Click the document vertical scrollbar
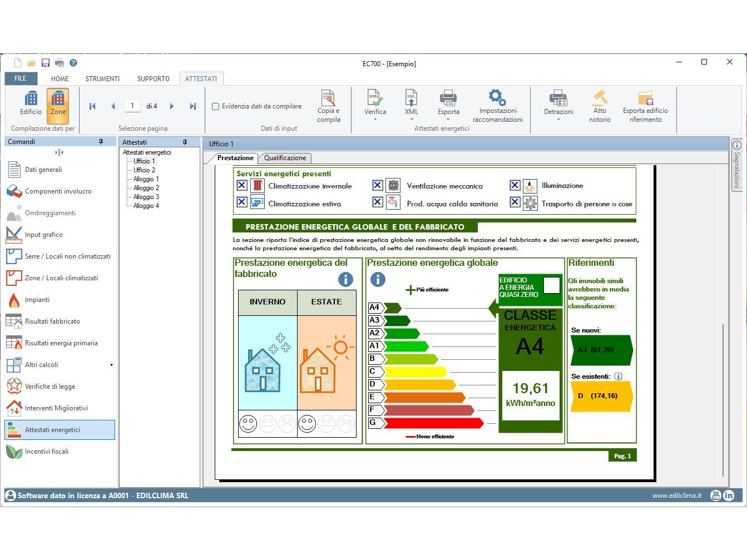Screen dimensions: 747x560 click(723, 400)
